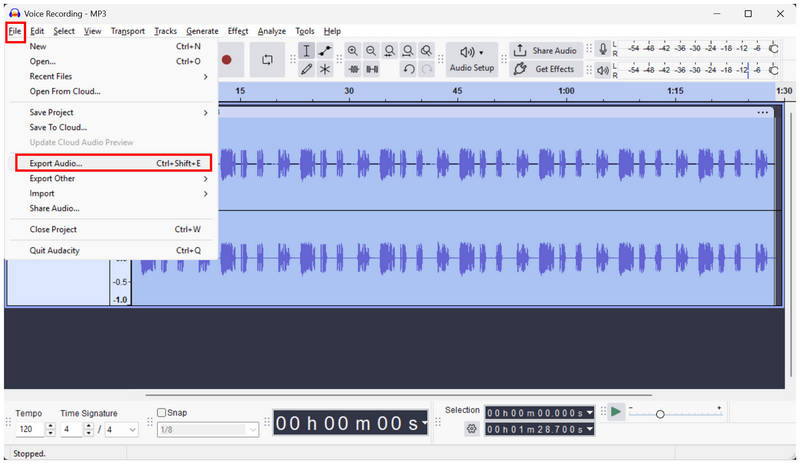Expand Recent Files submenu
This screenshot has height=464, width=800.
[x=113, y=77]
